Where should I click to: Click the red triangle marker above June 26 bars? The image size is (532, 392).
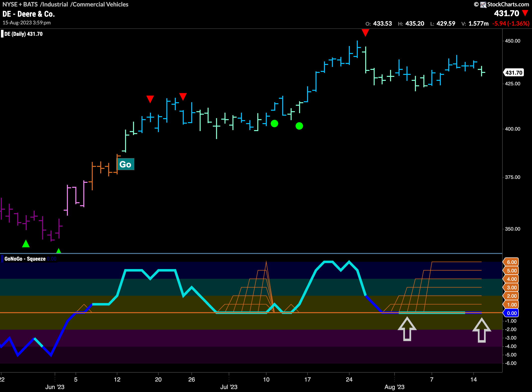coord(183,97)
